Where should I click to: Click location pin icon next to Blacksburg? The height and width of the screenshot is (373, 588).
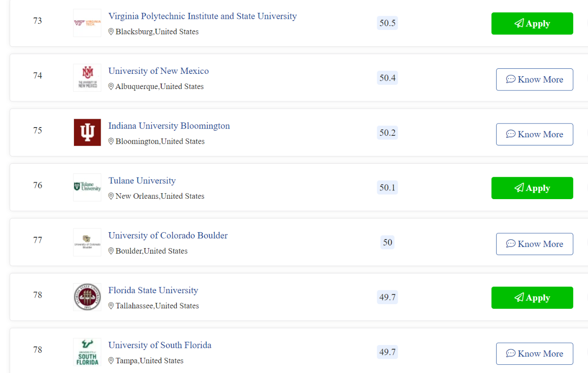click(111, 32)
